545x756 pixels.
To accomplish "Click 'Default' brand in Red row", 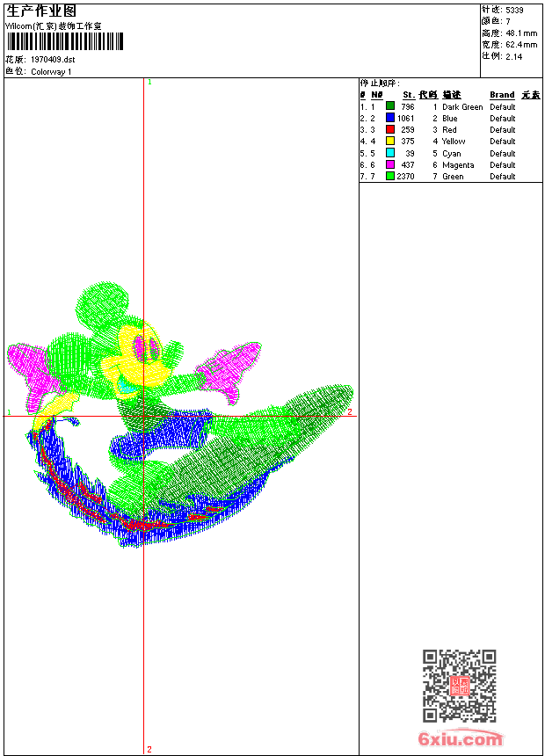I will 502,130.
